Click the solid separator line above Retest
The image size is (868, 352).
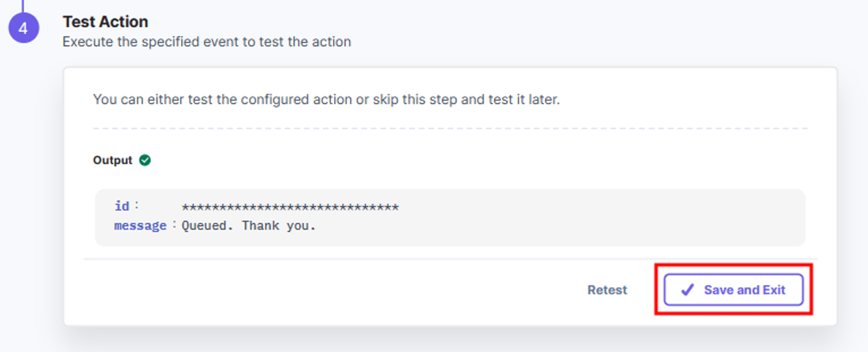pos(450,259)
